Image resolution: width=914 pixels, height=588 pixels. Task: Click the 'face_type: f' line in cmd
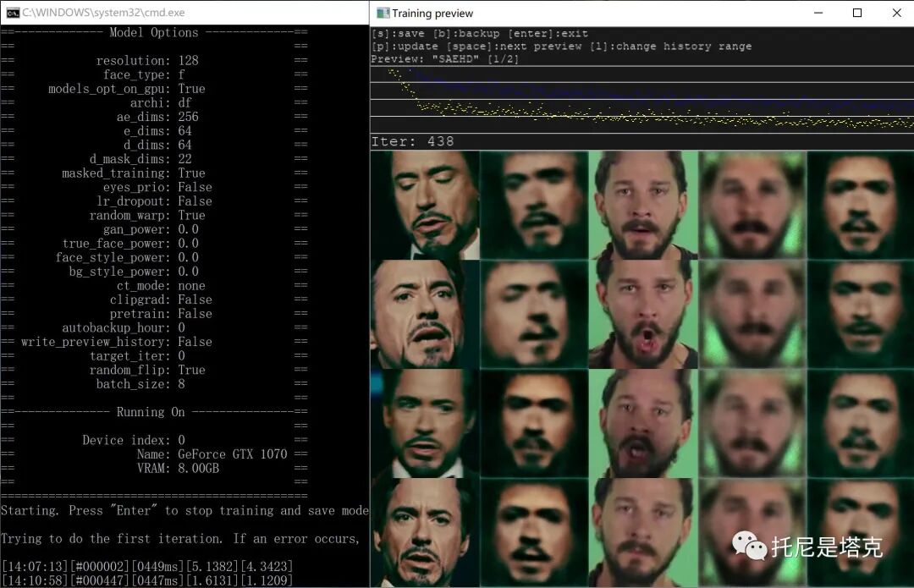click(144, 74)
